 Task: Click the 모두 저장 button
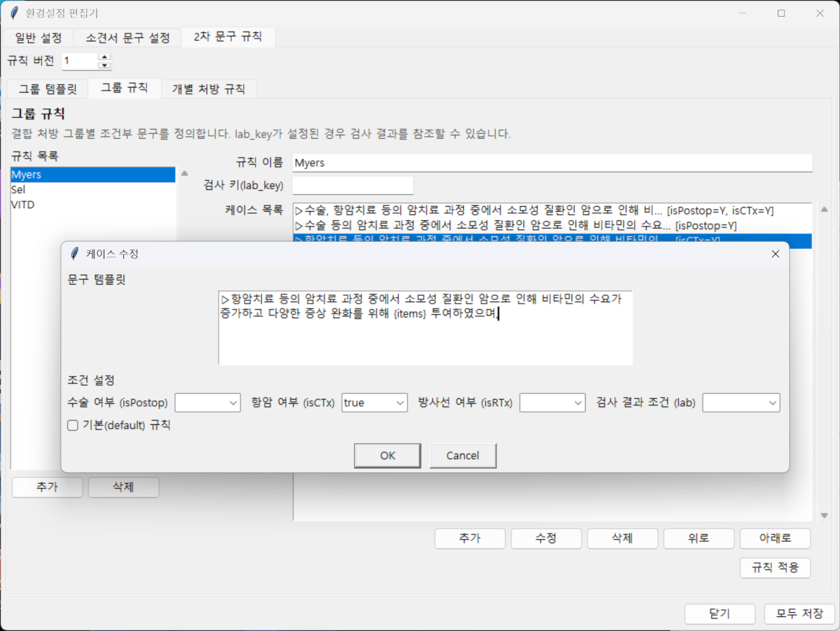pyautogui.click(x=799, y=613)
